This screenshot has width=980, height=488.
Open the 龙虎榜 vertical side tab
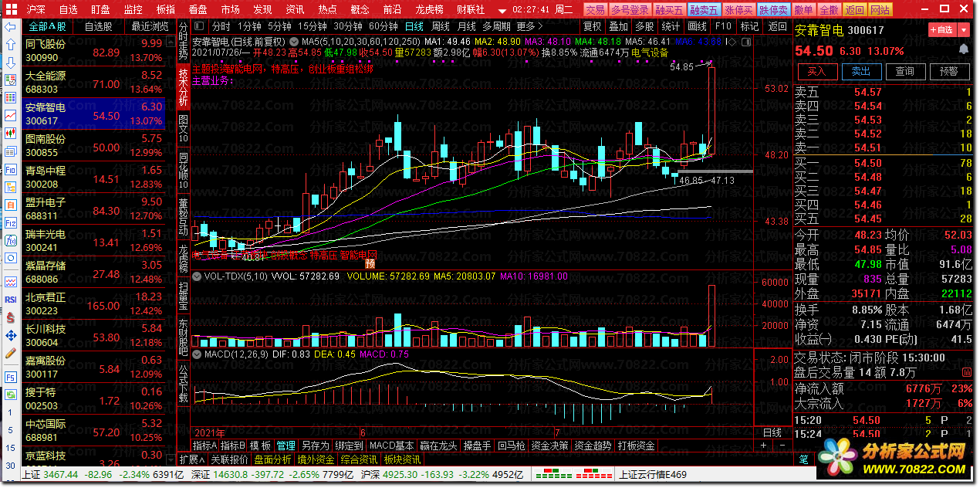184,259
